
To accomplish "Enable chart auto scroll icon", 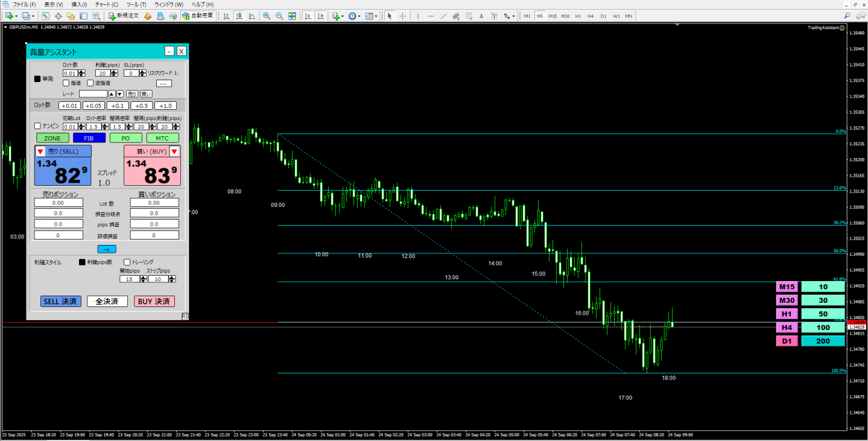I will [x=307, y=16].
